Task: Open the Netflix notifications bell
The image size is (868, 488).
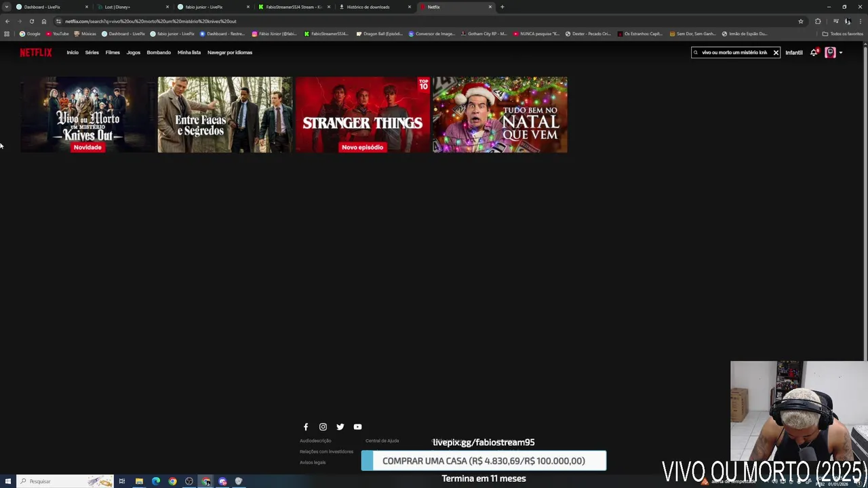Action: pyautogui.click(x=814, y=52)
